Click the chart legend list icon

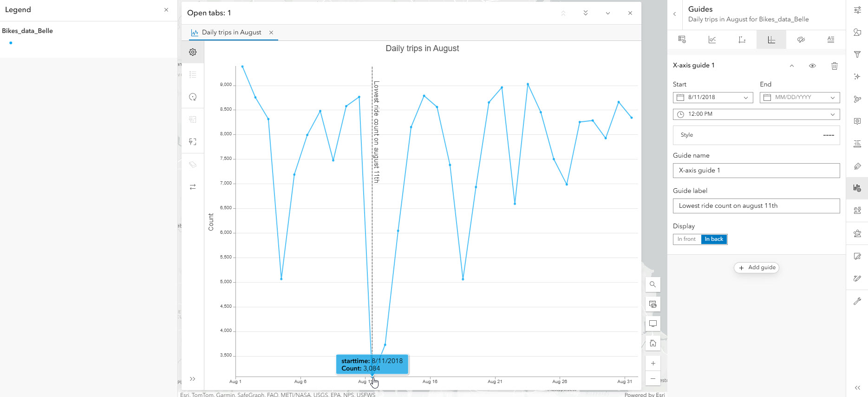point(193,74)
